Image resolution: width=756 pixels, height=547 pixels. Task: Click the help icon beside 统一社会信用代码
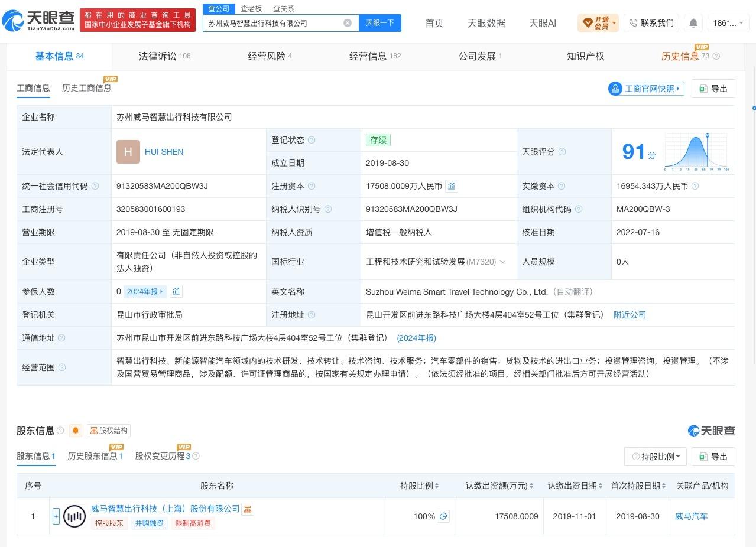(95, 186)
